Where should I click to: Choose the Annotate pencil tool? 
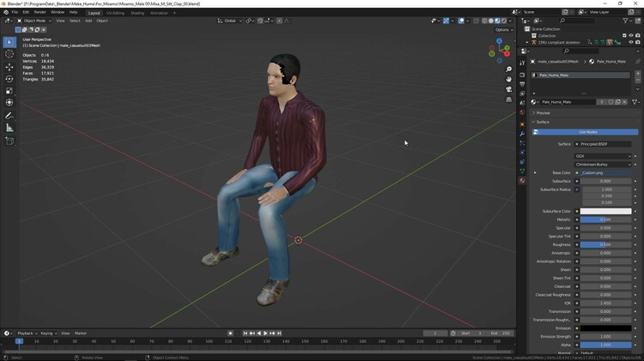[9, 116]
